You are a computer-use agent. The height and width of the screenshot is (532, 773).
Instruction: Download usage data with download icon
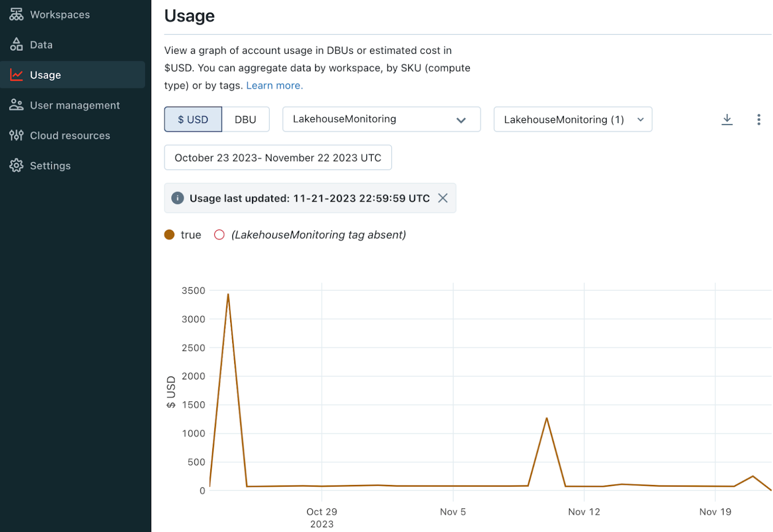coord(727,120)
